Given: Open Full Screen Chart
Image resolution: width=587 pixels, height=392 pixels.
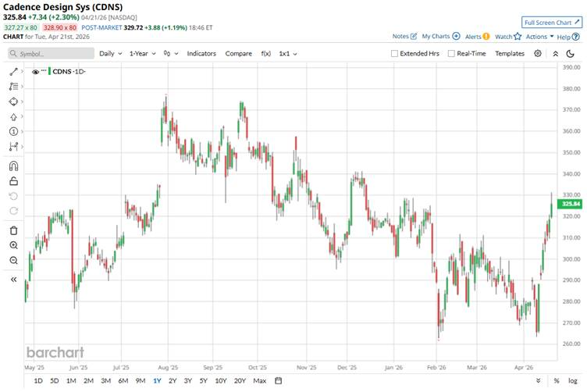Looking at the screenshot, I should pyautogui.click(x=552, y=23).
